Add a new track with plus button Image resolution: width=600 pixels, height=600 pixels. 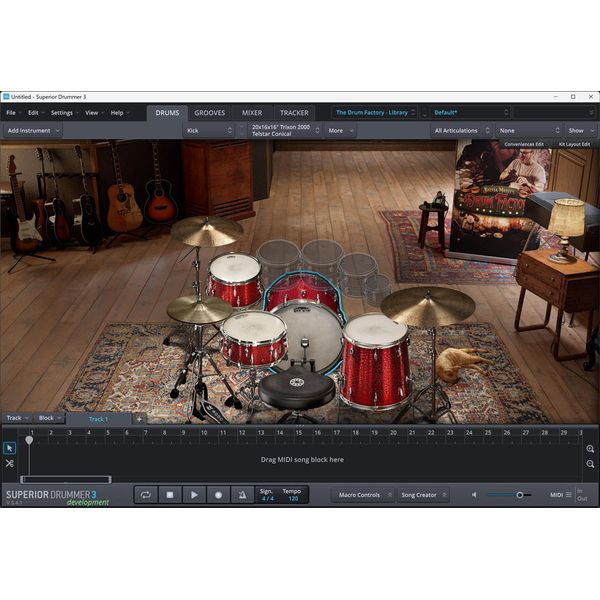tap(139, 419)
